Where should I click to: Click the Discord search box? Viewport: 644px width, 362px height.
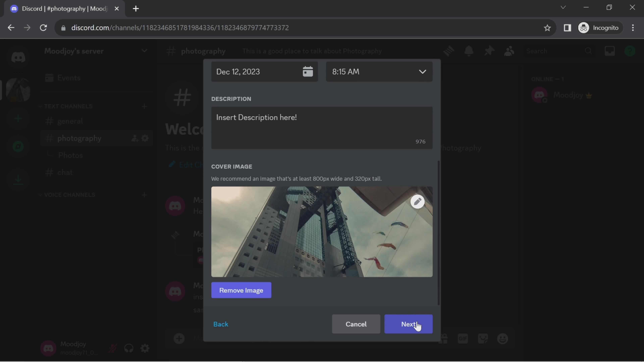(x=559, y=51)
